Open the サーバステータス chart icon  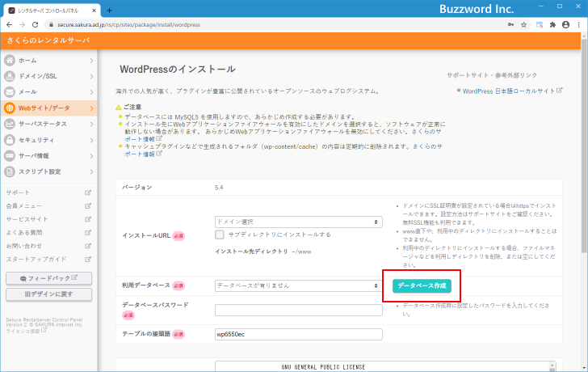click(10, 124)
